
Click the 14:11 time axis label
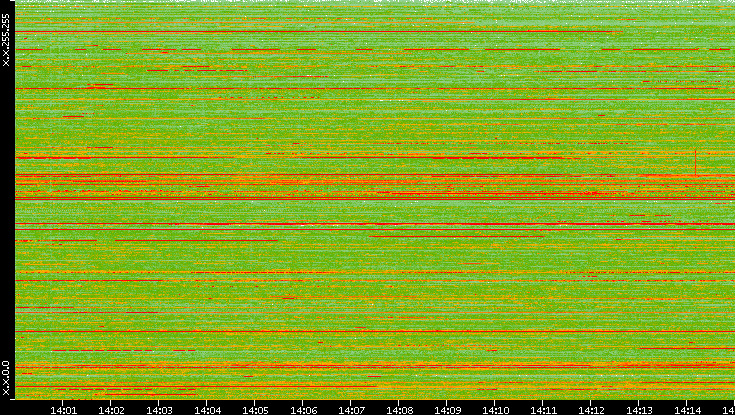pyautogui.click(x=543, y=410)
